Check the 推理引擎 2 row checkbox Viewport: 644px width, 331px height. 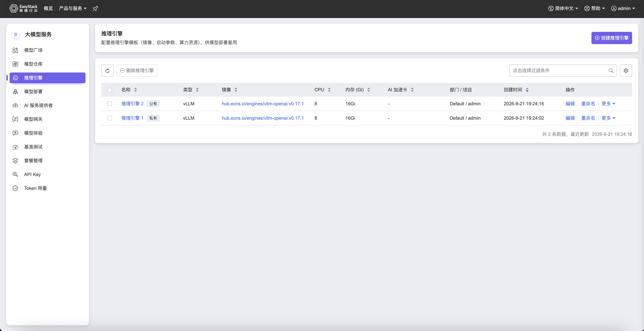coord(110,104)
